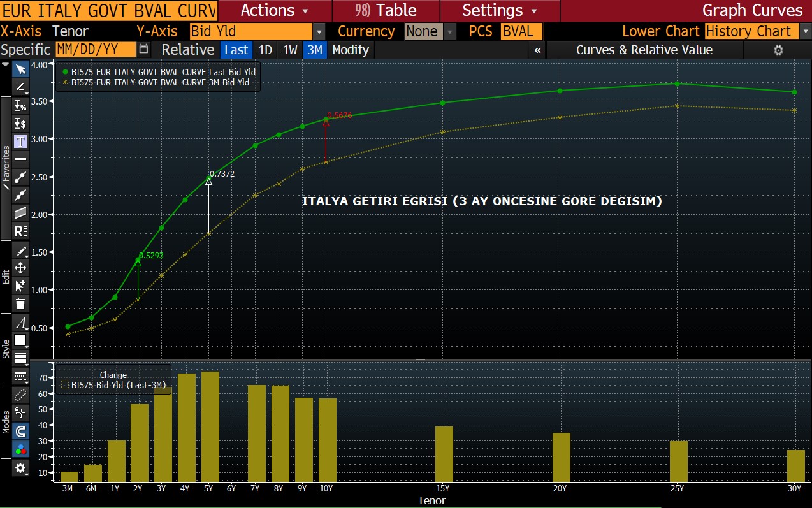The image size is (812, 508).
Task: Pick the horizontal line drawing tool
Action: (x=20, y=159)
